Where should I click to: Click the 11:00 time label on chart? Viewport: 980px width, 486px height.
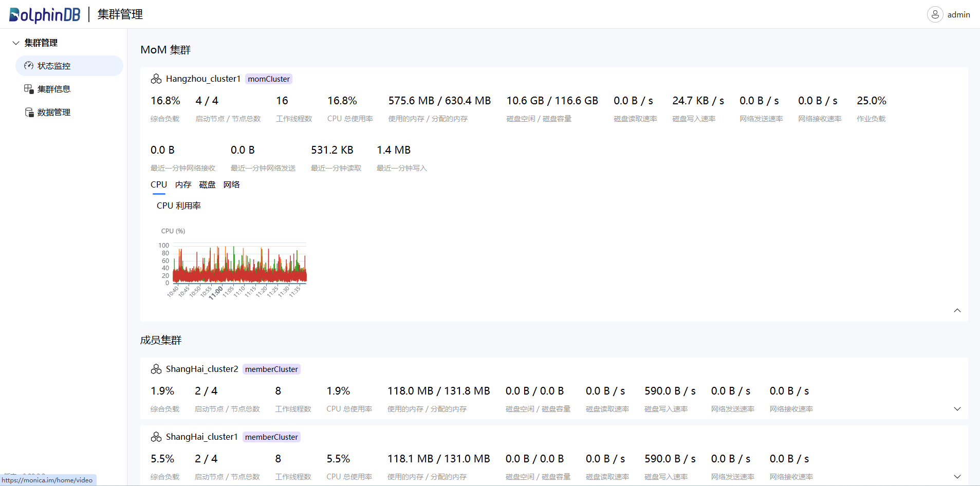point(216,293)
